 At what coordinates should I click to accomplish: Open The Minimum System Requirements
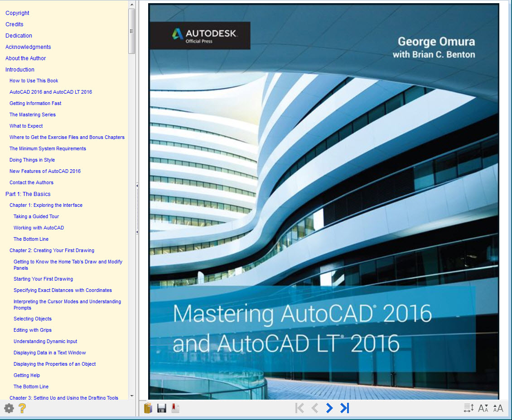[48, 148]
